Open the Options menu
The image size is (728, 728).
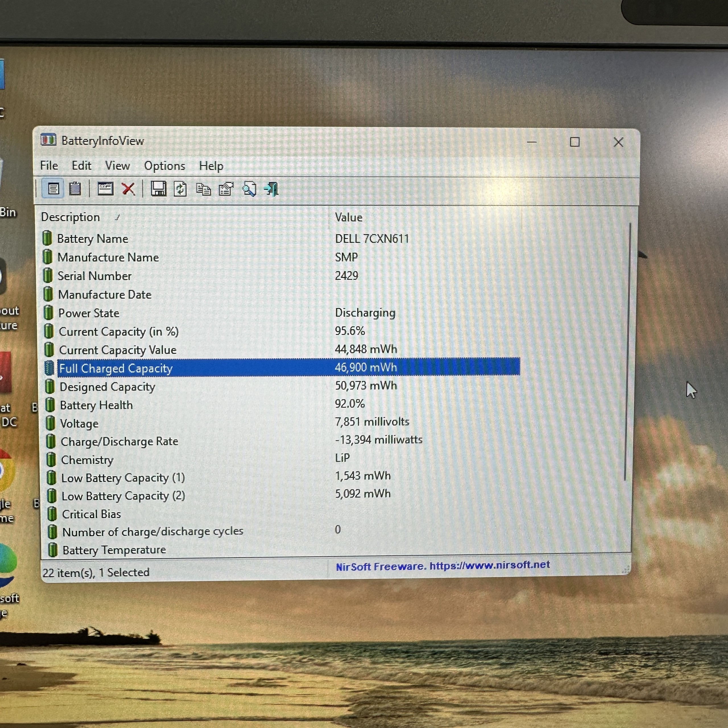tap(164, 166)
